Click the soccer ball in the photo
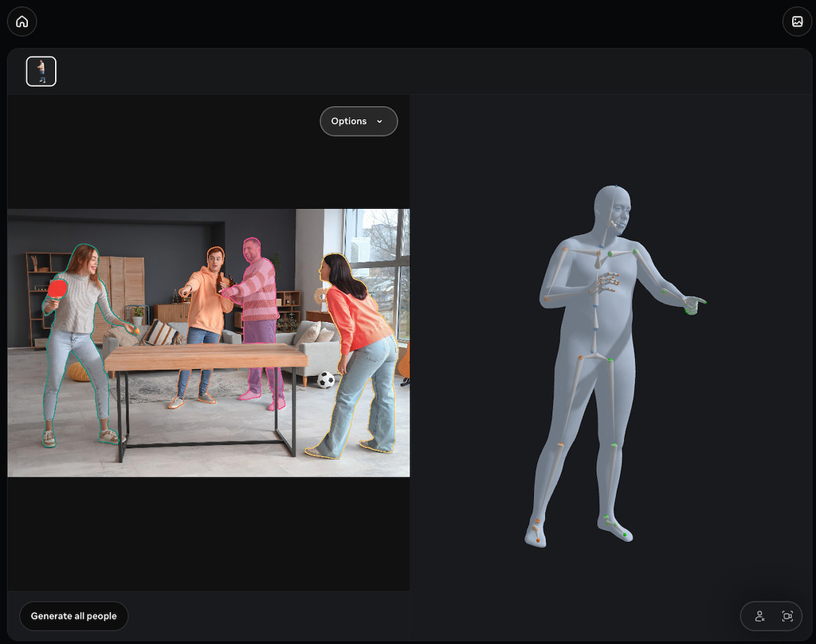Screen dimensions: 816x644 [x=326, y=380]
